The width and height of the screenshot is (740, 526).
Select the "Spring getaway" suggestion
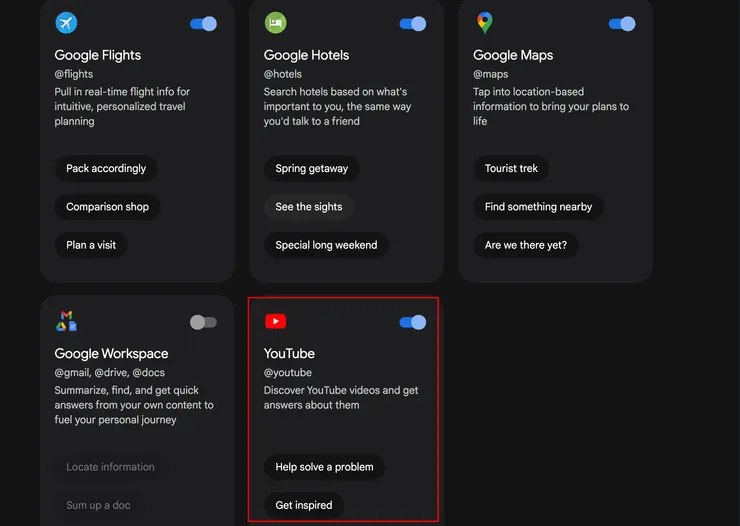tap(312, 169)
